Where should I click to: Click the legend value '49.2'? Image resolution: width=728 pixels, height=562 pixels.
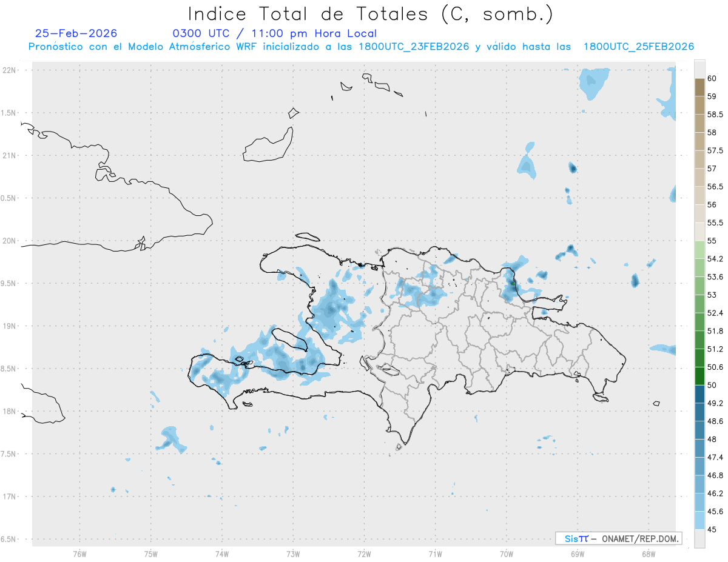point(715,403)
